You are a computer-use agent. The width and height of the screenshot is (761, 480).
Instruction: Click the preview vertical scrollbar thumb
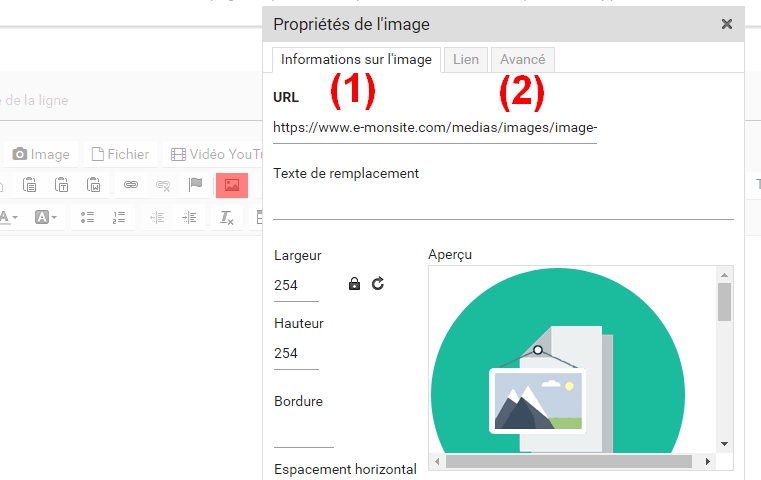tap(724, 302)
